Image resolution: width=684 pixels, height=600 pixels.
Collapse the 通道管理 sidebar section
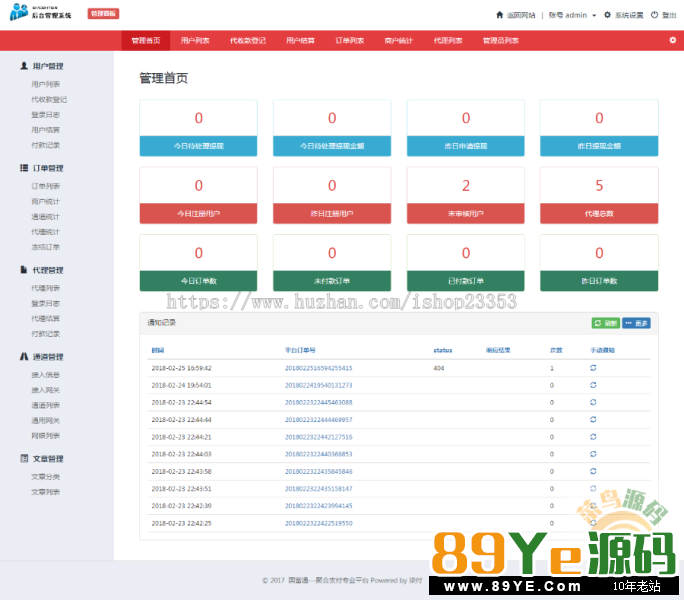coord(42,356)
